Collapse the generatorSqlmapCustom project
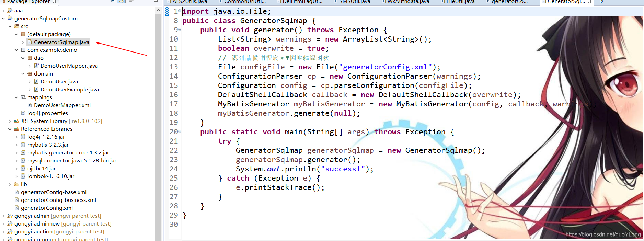The height and width of the screenshot is (241, 644). click(x=3, y=18)
